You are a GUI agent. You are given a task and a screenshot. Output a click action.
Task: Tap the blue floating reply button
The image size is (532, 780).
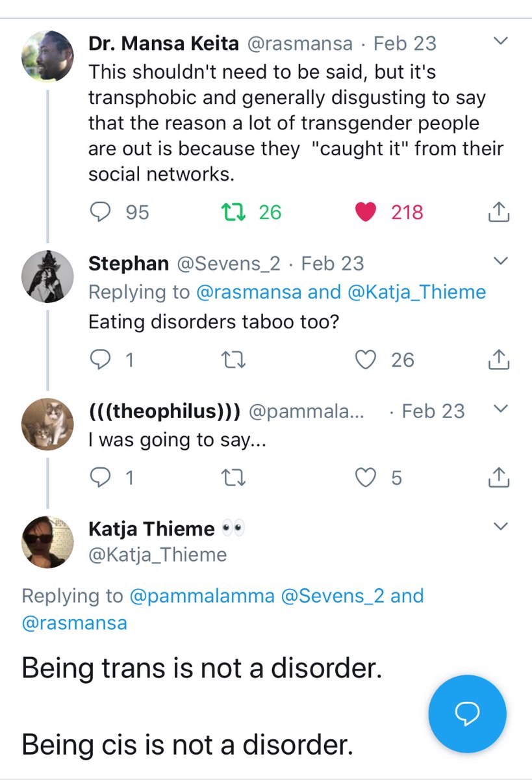pos(467,714)
